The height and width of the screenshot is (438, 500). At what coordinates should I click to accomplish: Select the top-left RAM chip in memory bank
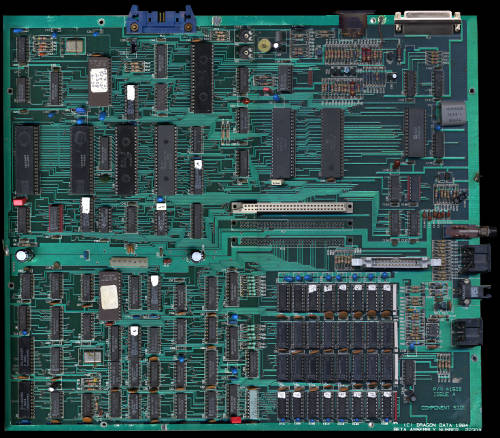[284, 297]
